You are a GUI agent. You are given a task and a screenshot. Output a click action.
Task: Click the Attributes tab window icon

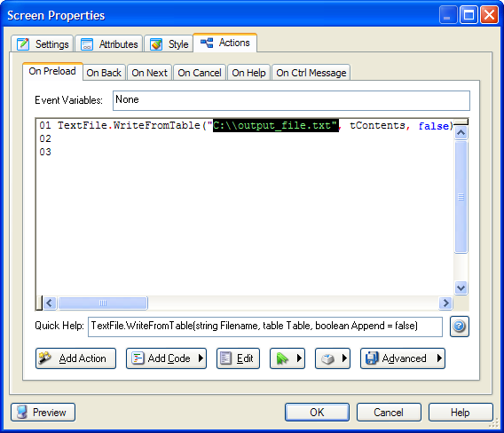click(x=87, y=44)
